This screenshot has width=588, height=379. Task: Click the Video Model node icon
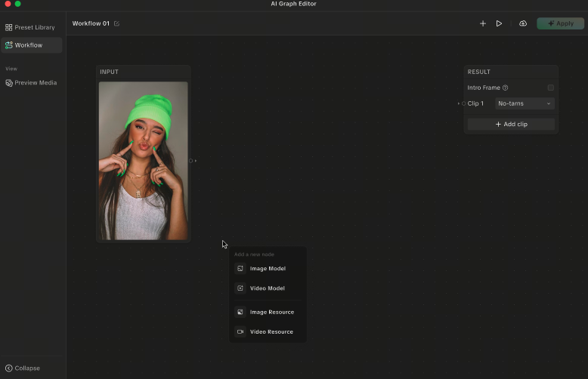click(240, 288)
